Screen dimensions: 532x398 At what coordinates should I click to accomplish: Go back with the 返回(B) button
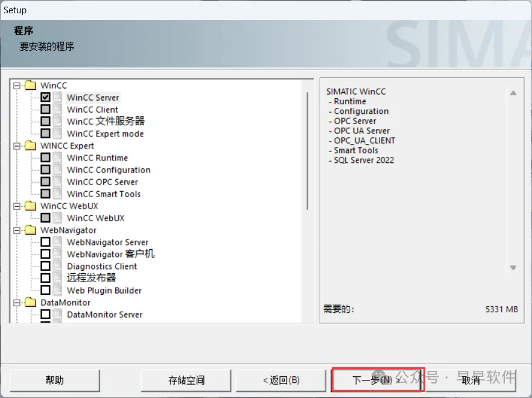tap(281, 381)
